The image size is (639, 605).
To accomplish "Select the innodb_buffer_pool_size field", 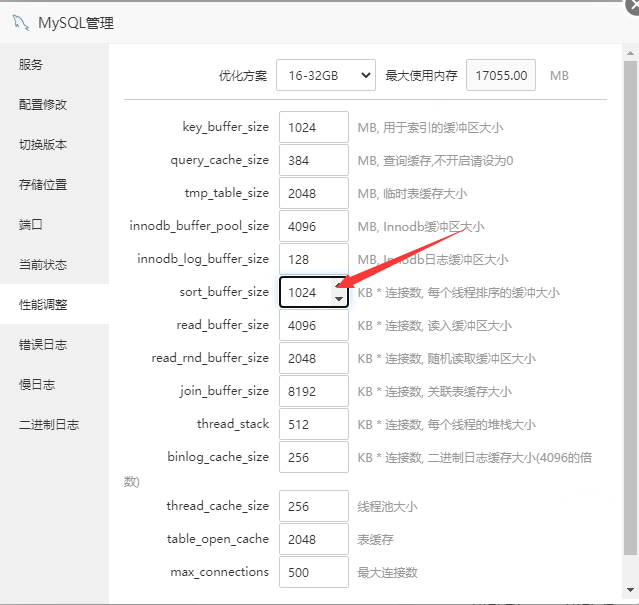I will pyautogui.click(x=313, y=226).
